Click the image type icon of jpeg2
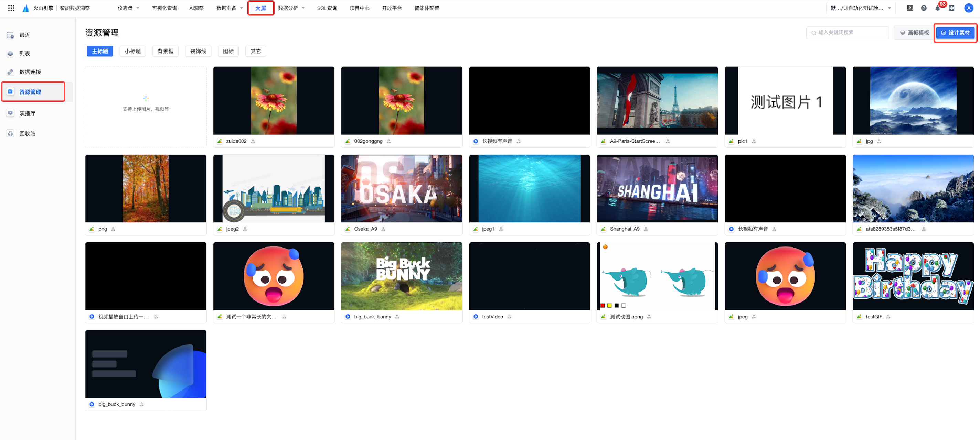 pyautogui.click(x=220, y=229)
